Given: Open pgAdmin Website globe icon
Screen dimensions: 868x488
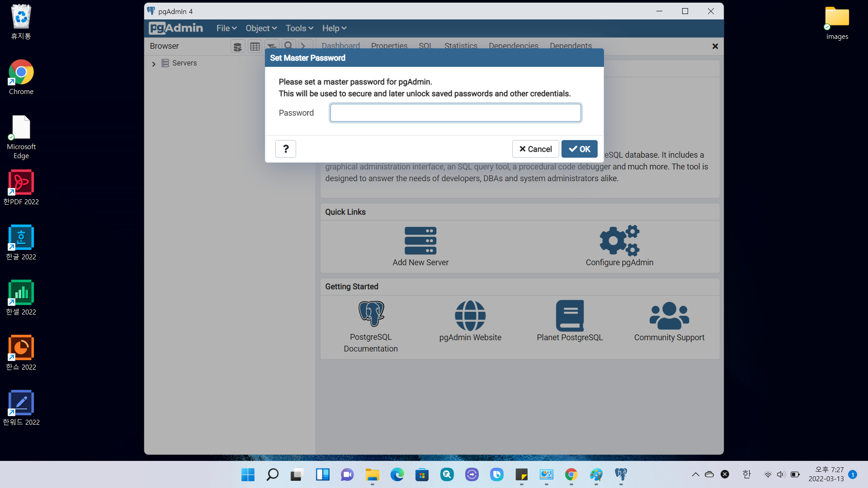Looking at the screenshot, I should 470,316.
